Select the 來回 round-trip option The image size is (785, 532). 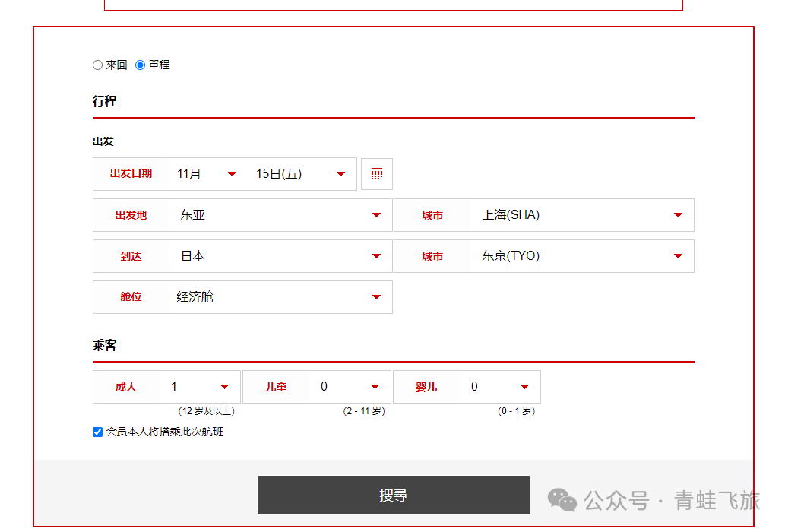[x=97, y=65]
